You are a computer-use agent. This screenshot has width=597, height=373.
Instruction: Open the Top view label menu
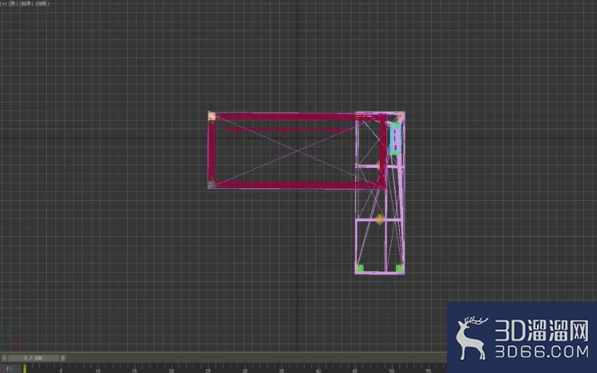point(13,4)
